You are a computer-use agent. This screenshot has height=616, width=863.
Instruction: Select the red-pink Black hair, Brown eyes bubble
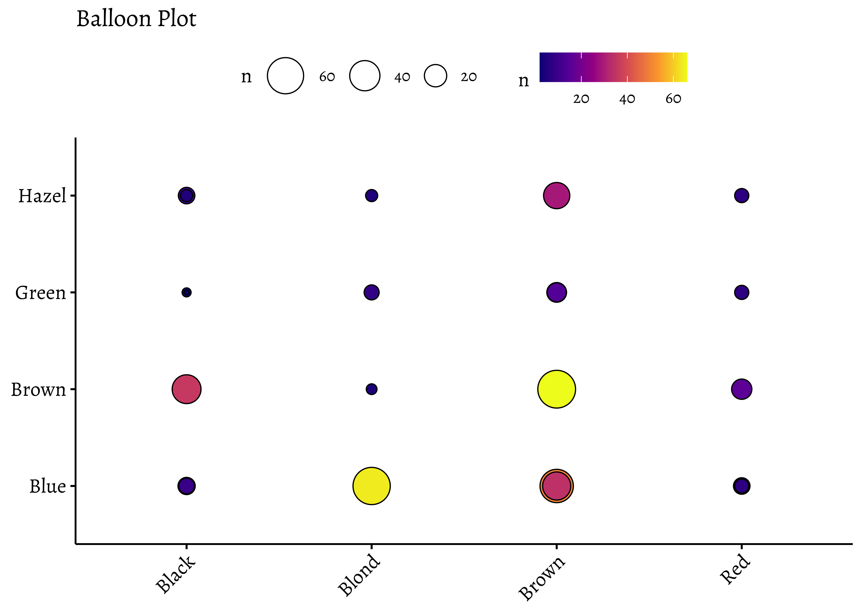(186, 389)
